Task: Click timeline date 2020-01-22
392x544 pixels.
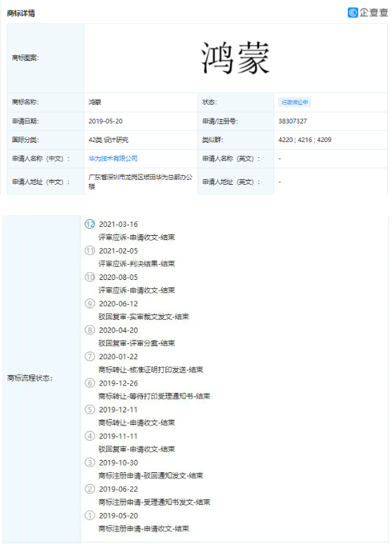Action: click(x=118, y=356)
